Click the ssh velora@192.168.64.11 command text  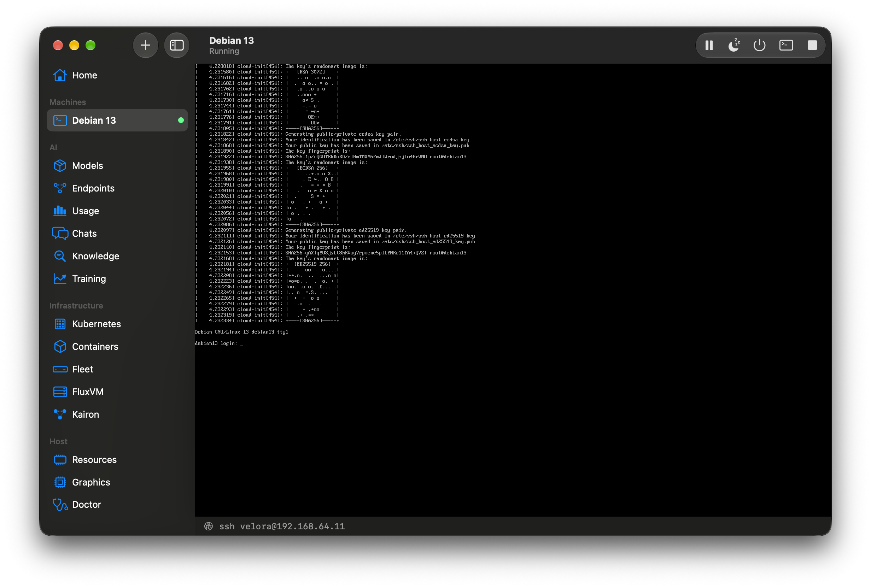[x=282, y=527]
